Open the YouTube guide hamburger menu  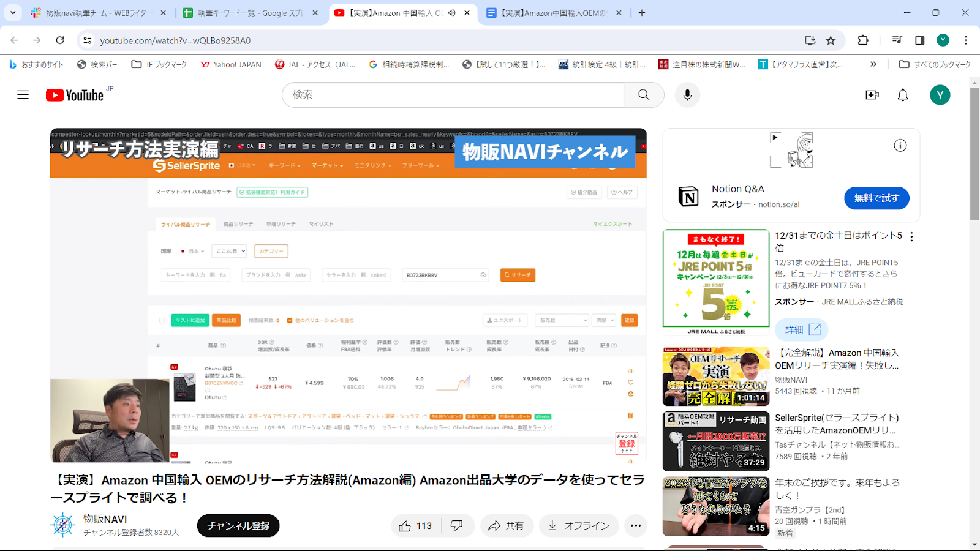tap(23, 95)
